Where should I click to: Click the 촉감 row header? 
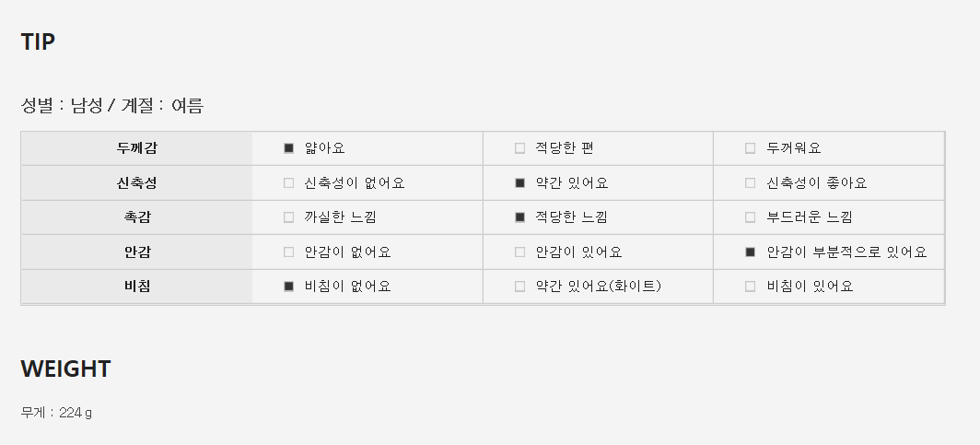tap(137, 217)
